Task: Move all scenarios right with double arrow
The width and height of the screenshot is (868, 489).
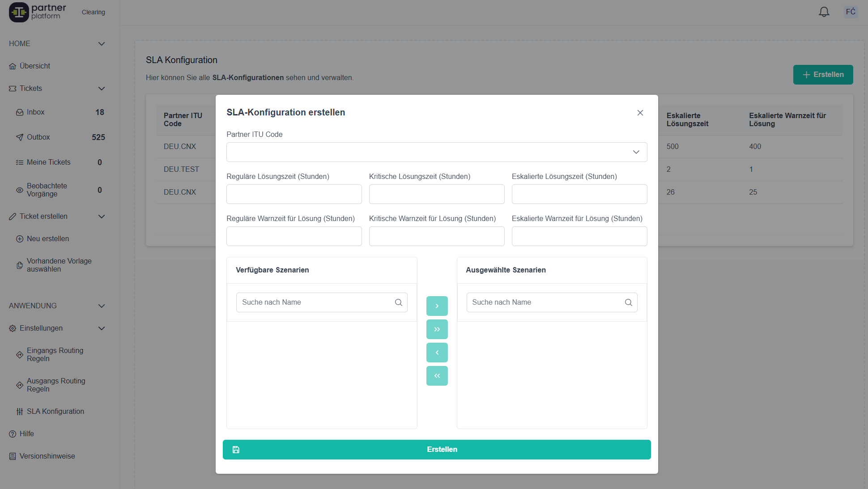Action: 437,329
